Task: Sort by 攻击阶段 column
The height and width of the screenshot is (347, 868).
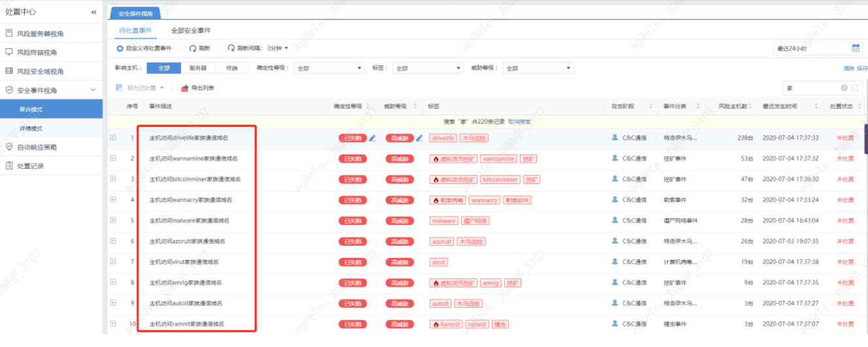Action: (650, 106)
